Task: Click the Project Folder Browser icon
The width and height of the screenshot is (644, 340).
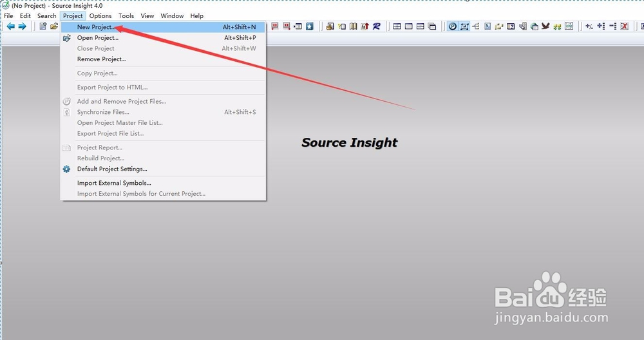Action: 499,26
